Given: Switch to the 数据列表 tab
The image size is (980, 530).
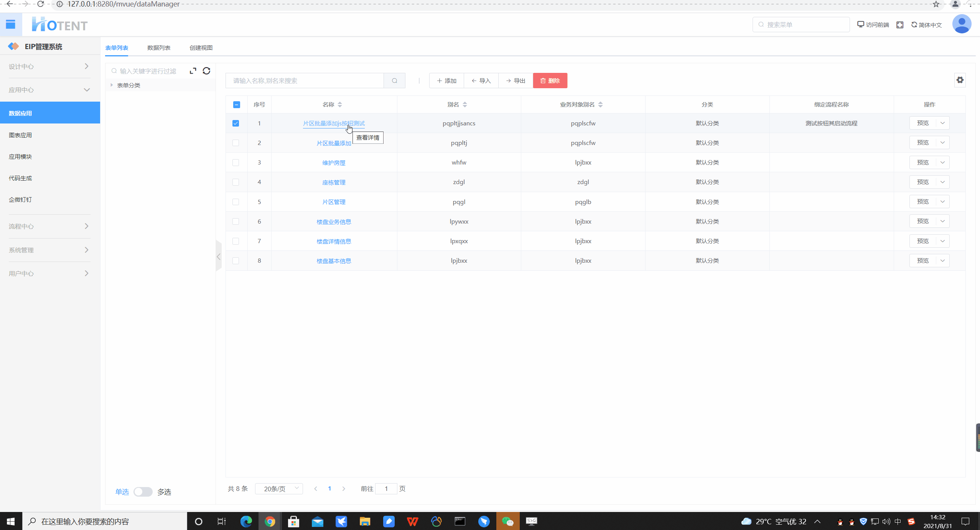Looking at the screenshot, I should coord(159,48).
